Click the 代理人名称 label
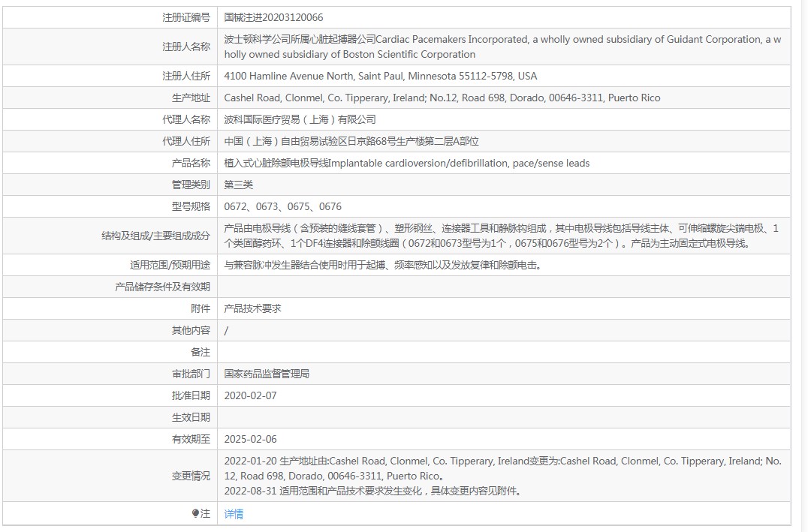The image size is (808, 532). click(x=186, y=119)
